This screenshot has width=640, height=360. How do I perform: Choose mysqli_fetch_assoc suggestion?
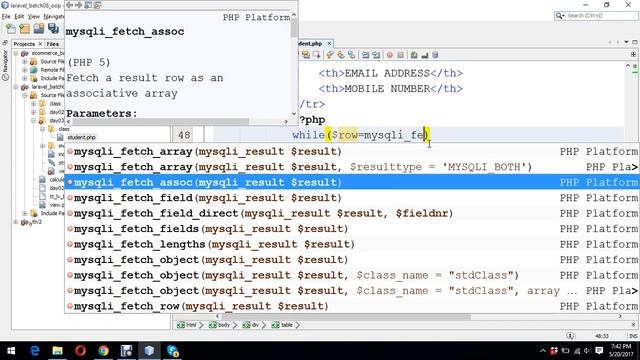[352, 182]
